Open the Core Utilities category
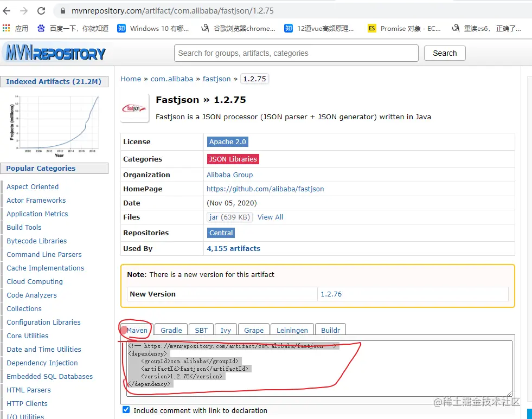The width and height of the screenshot is (532, 419). point(28,336)
